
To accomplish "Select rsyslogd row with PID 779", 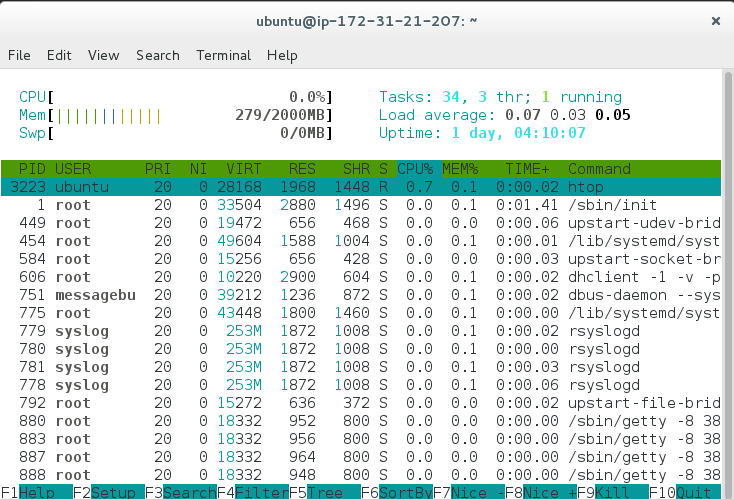I will tap(361, 331).
